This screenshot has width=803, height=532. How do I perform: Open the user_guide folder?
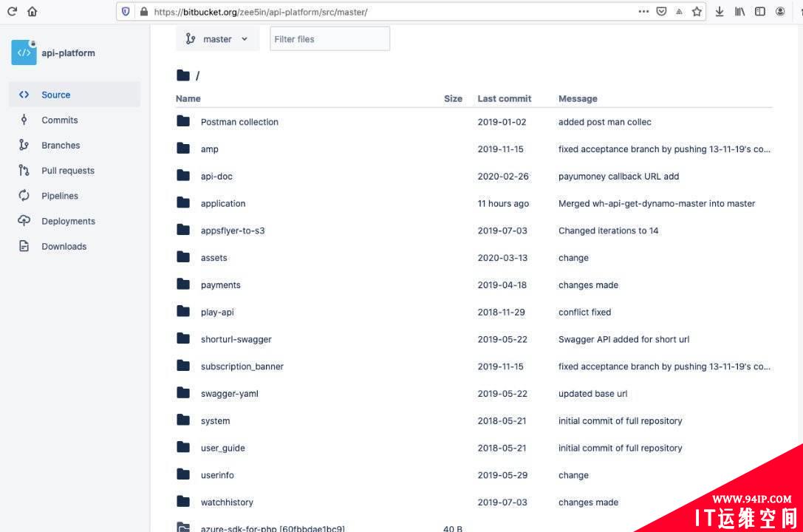(x=223, y=448)
